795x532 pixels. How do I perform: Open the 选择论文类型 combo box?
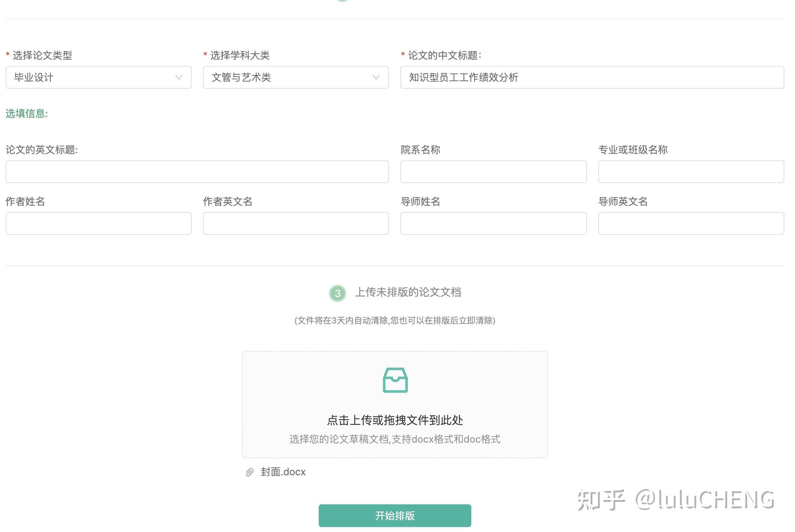[x=92, y=77]
